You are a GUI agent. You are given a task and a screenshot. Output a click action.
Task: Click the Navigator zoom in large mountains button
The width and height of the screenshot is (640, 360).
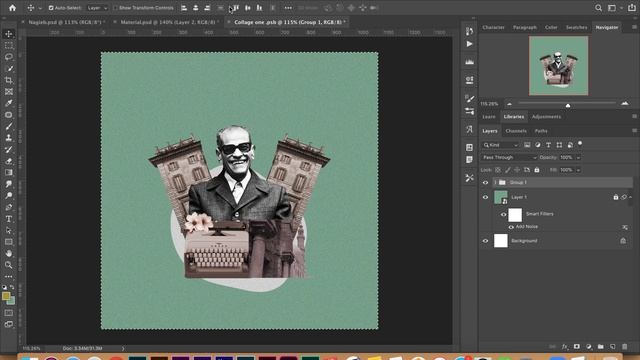coord(624,103)
